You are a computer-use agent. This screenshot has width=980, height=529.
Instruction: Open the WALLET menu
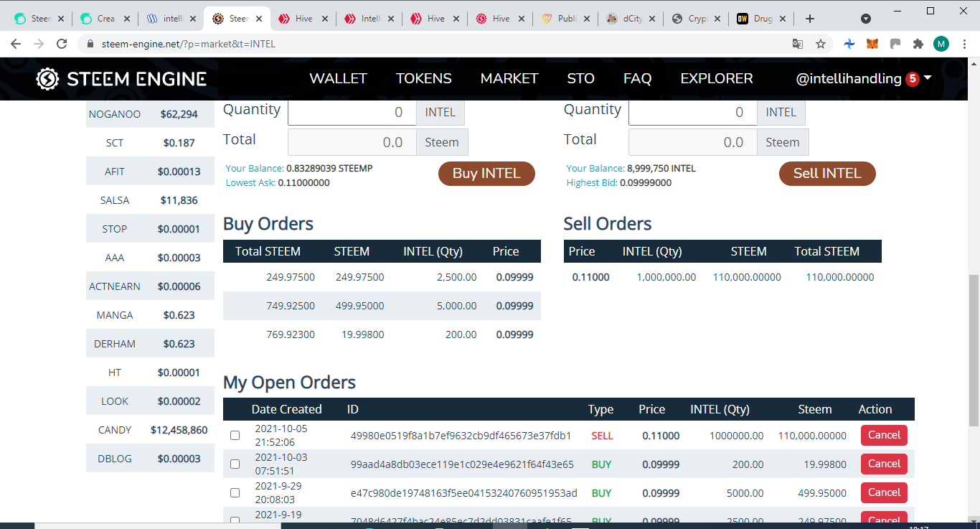point(338,79)
